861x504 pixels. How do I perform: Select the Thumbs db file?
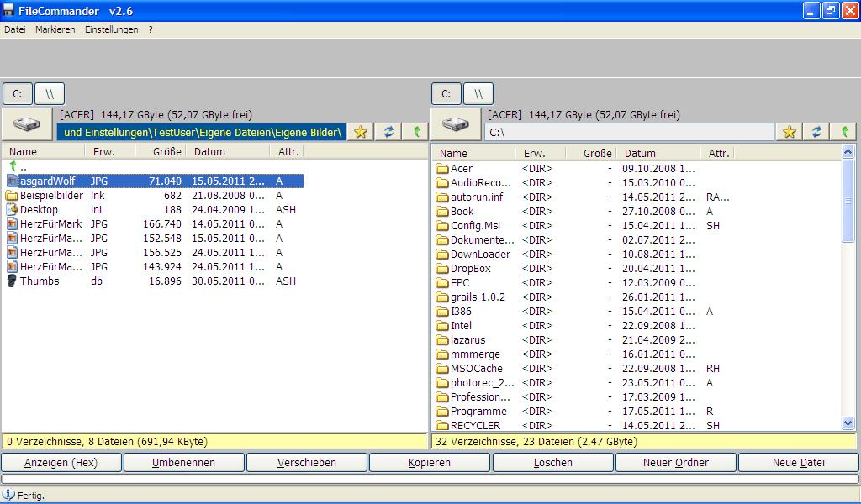pos(40,281)
